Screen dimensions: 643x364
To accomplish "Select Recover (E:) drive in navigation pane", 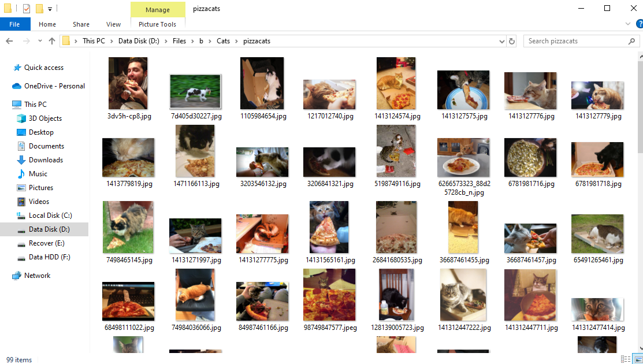I will 46,243.
